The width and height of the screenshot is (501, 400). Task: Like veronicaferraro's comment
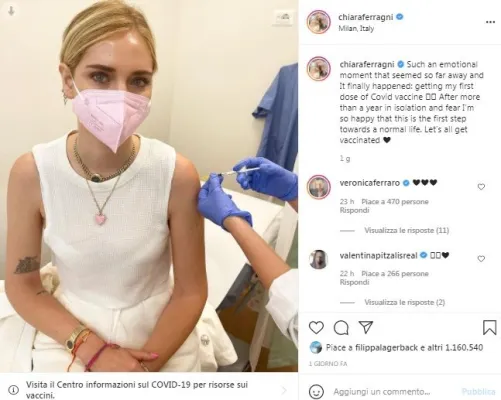pos(481,187)
